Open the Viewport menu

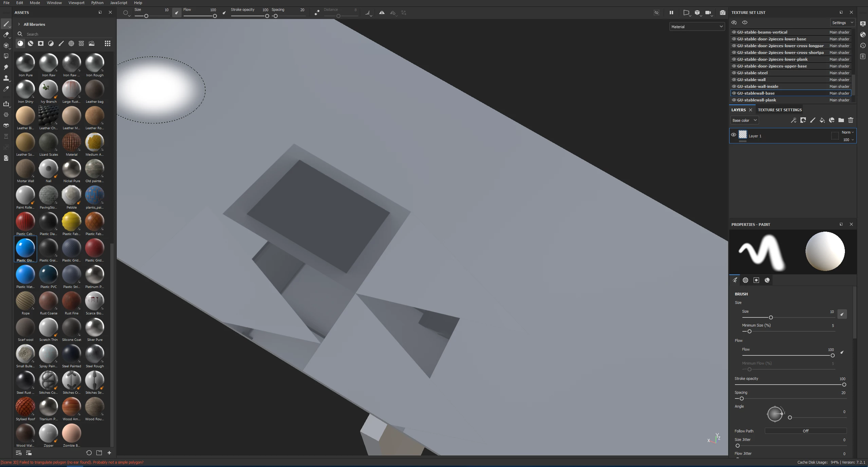click(76, 3)
